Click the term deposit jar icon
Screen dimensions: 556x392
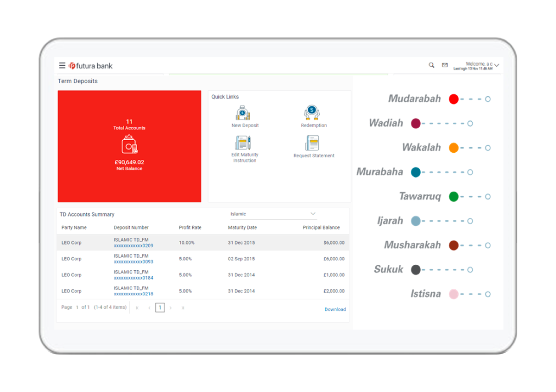click(x=129, y=145)
